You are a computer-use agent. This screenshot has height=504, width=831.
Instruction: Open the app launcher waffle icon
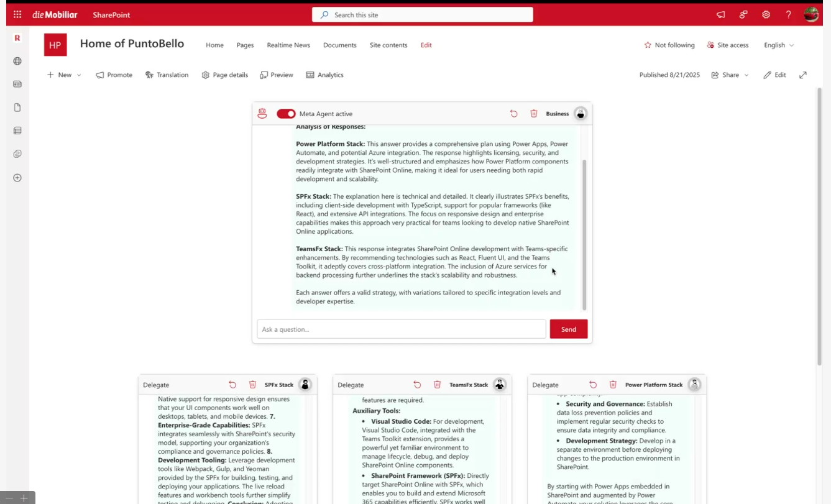[17, 15]
